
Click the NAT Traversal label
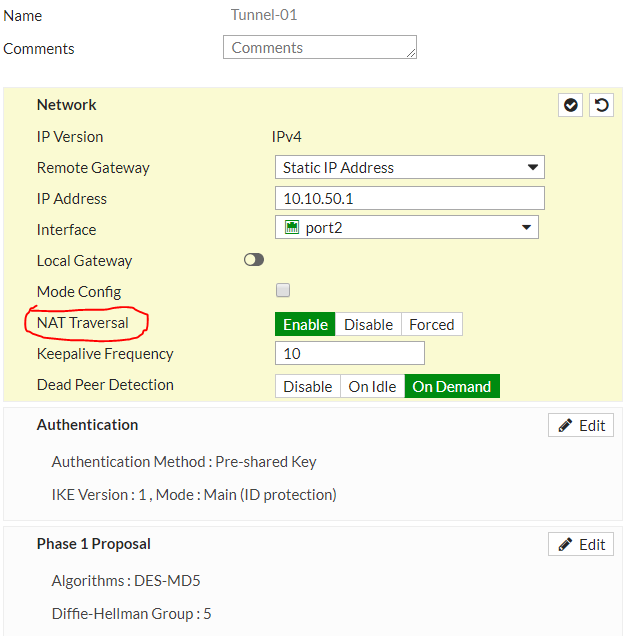(x=82, y=323)
